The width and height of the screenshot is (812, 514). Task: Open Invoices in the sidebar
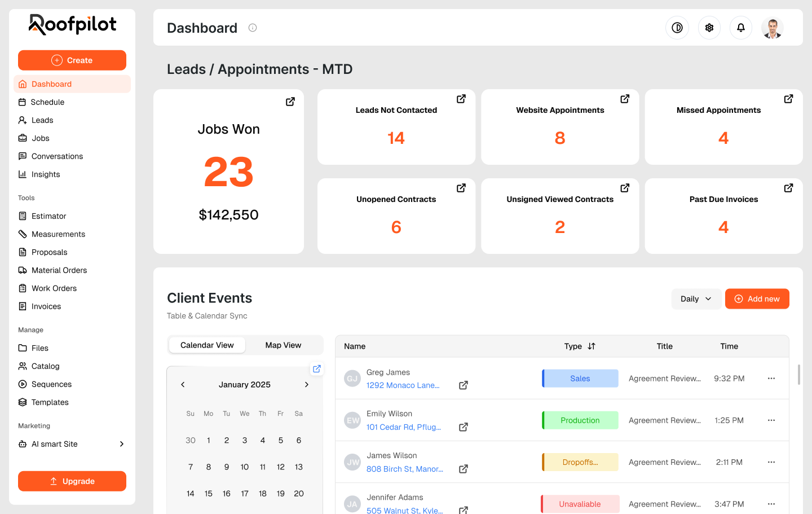pyautogui.click(x=72, y=306)
